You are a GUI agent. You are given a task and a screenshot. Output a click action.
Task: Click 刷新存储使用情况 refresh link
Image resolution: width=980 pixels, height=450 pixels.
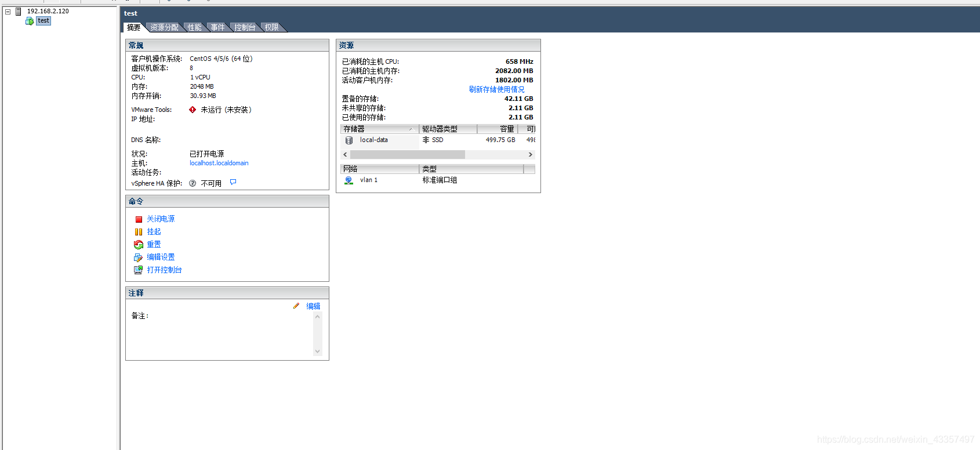pos(496,89)
